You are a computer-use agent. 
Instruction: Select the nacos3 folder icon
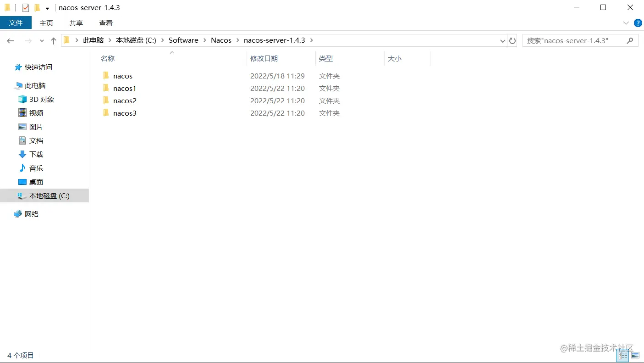(106, 113)
